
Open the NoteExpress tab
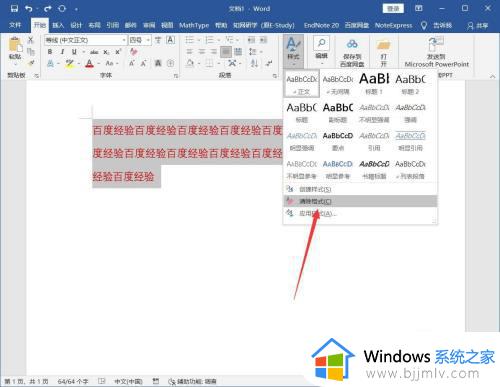393,25
